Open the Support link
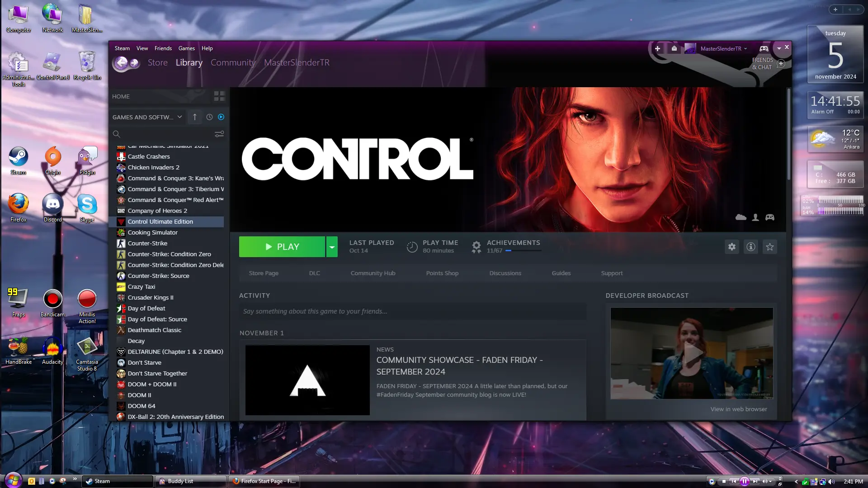Viewport: 868px width, 488px height. click(612, 273)
